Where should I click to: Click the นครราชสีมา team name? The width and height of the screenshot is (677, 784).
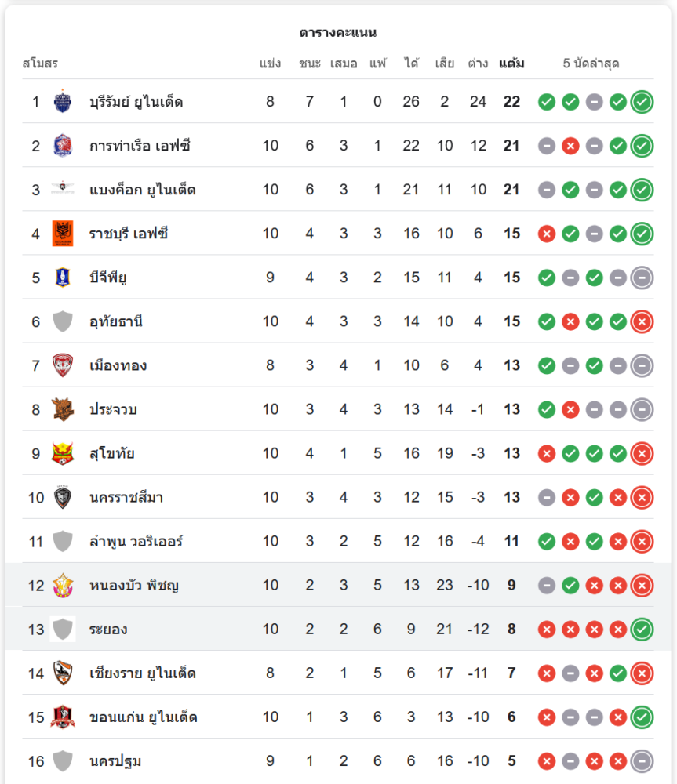126,497
